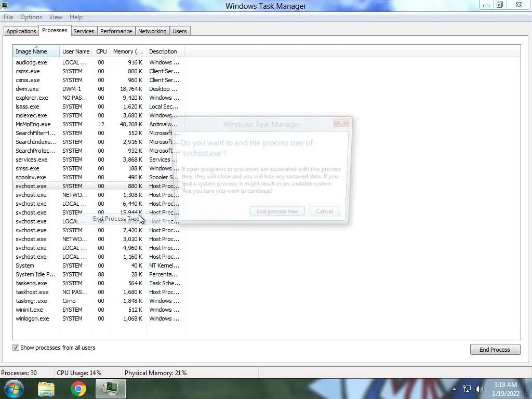Sort by User Name column header
532x399 pixels.
coord(76,51)
